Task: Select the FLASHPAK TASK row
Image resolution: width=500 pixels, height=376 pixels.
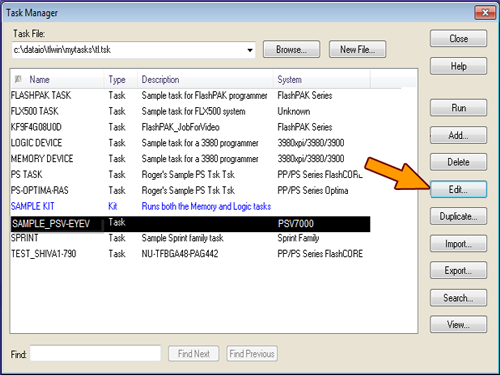Action: (190, 95)
